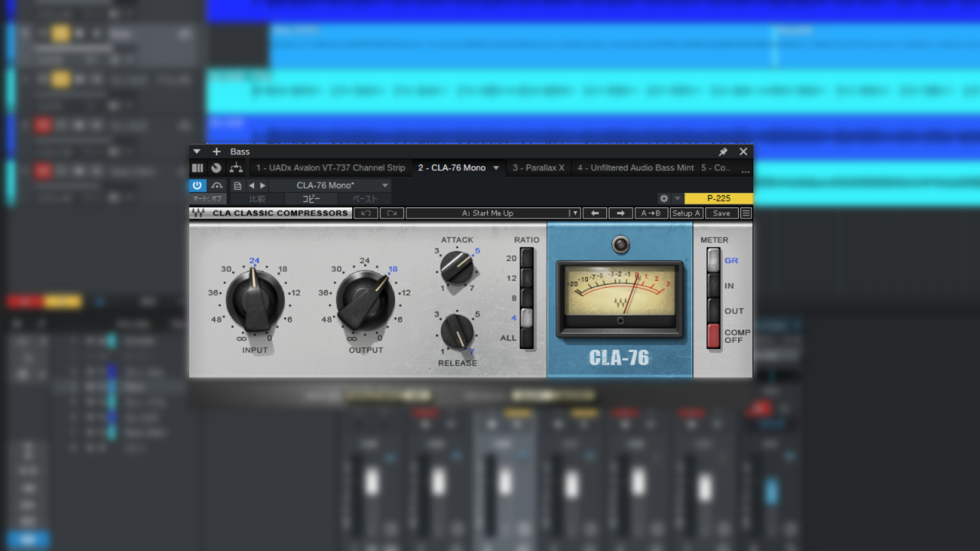
Task: Click the yellow P-225 controller field
Action: 718,198
